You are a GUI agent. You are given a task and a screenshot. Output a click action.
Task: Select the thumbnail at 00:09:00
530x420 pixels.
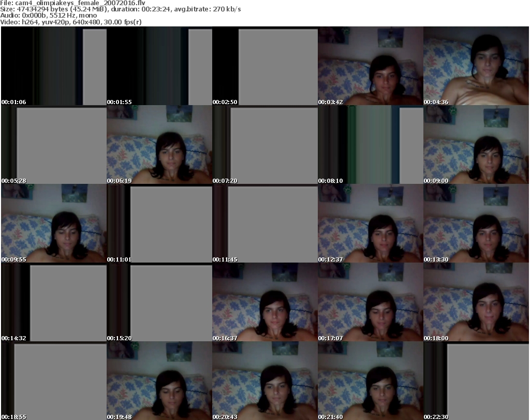coord(476,144)
